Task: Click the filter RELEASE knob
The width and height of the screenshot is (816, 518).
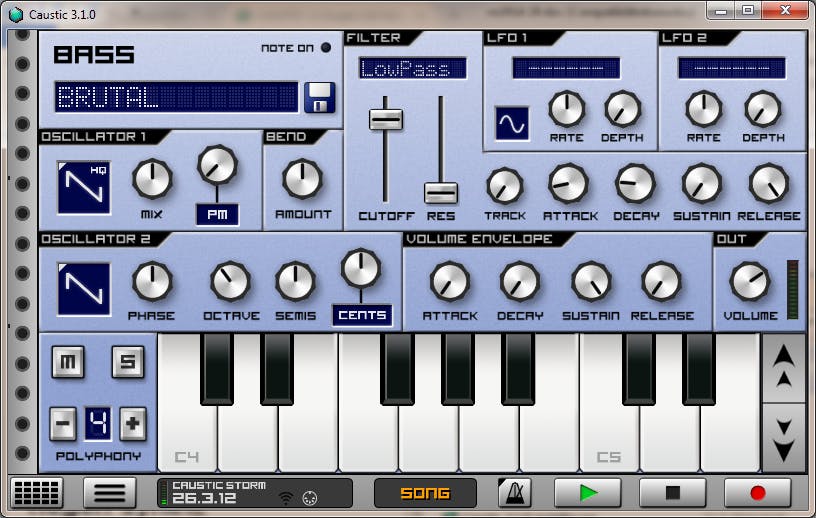Action: [x=769, y=184]
